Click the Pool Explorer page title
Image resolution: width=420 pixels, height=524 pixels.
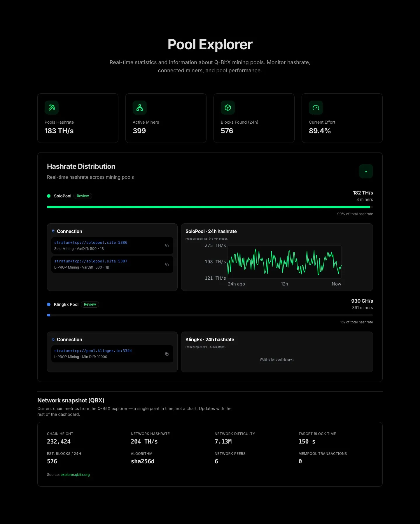coord(210,45)
